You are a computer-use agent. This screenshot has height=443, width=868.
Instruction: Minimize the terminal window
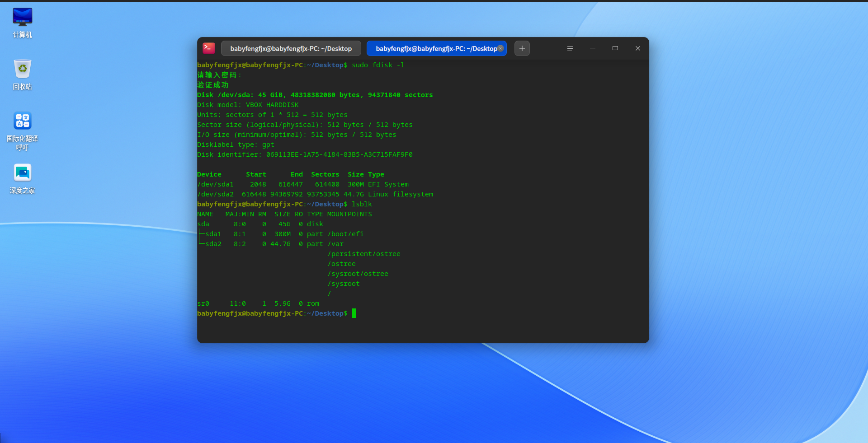[x=593, y=48]
